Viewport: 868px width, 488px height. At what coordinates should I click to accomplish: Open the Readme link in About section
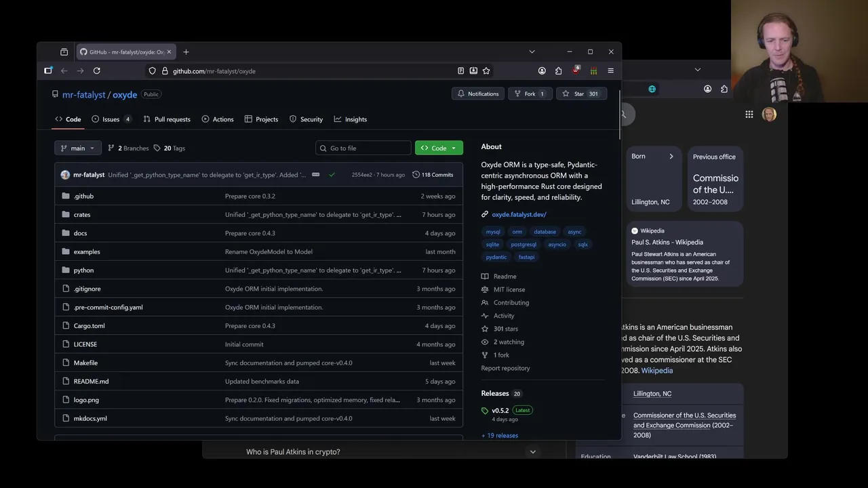[505, 277]
